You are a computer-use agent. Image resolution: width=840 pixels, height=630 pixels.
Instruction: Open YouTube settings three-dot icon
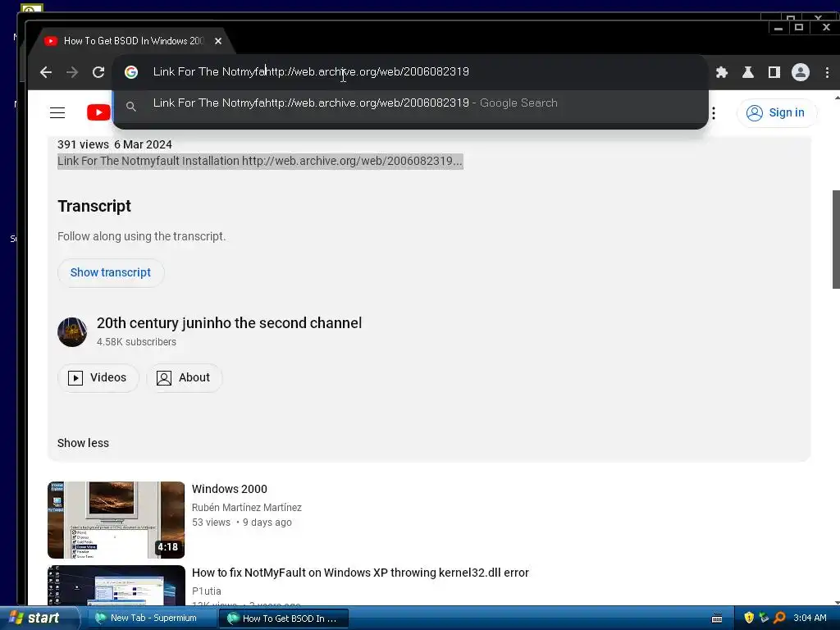(714, 113)
